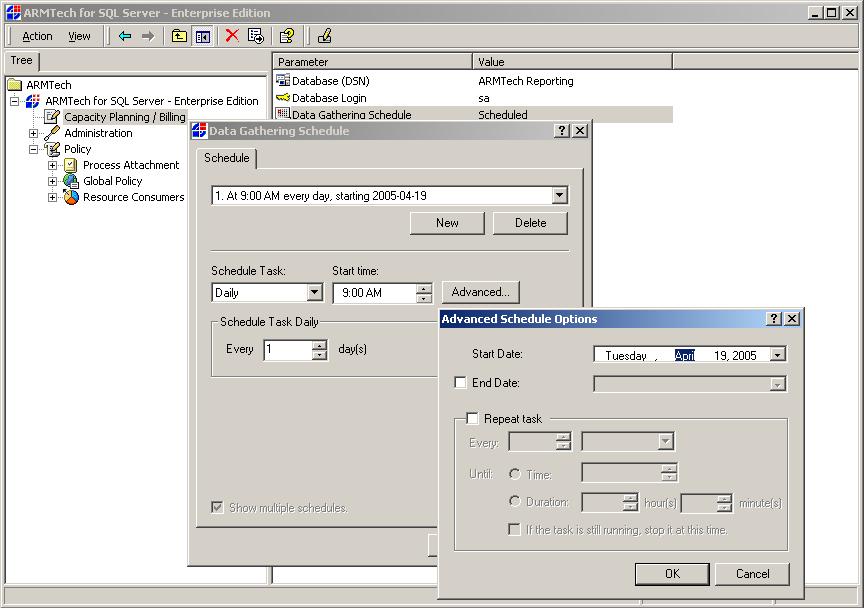Viewport: 864px width, 610px height.
Task: Click the Every day(s) spinner arrows
Action: (x=319, y=350)
